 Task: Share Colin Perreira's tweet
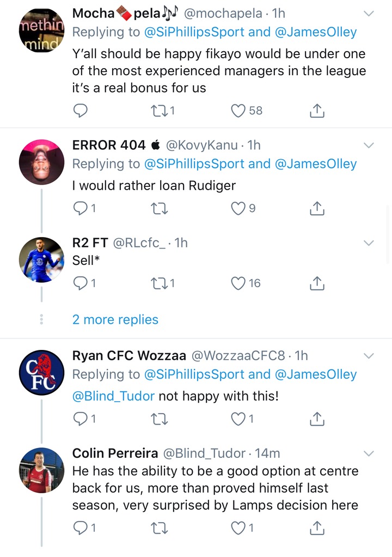click(x=317, y=528)
